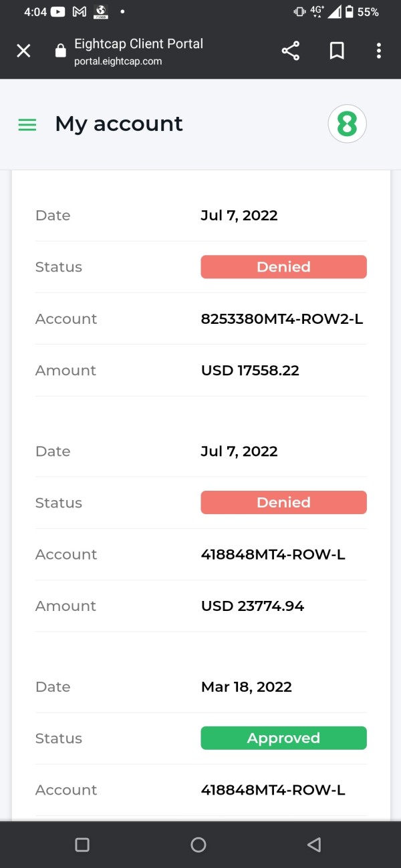Tap the My account page heading
Viewport: 401px width, 868px height.
pos(119,124)
